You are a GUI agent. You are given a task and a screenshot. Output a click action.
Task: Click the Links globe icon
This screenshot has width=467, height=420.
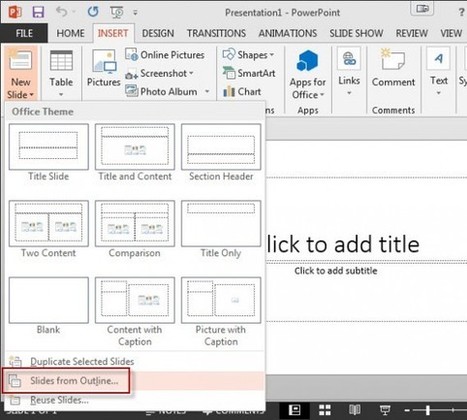pos(349,59)
